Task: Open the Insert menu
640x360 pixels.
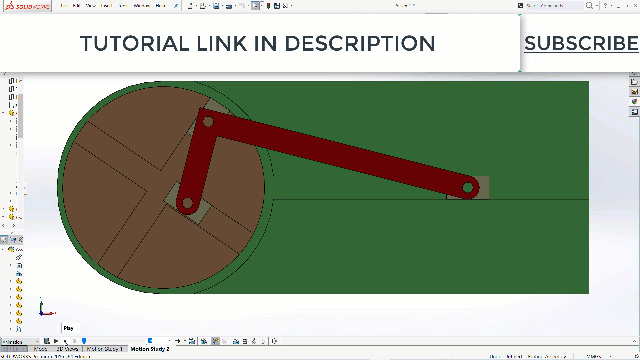Action: coord(106,6)
